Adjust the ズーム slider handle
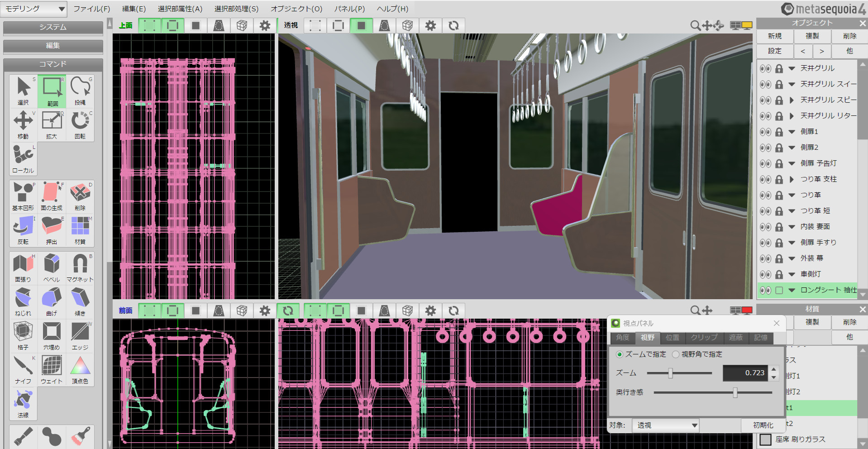Viewport: 868px width, 449px height. [x=670, y=373]
